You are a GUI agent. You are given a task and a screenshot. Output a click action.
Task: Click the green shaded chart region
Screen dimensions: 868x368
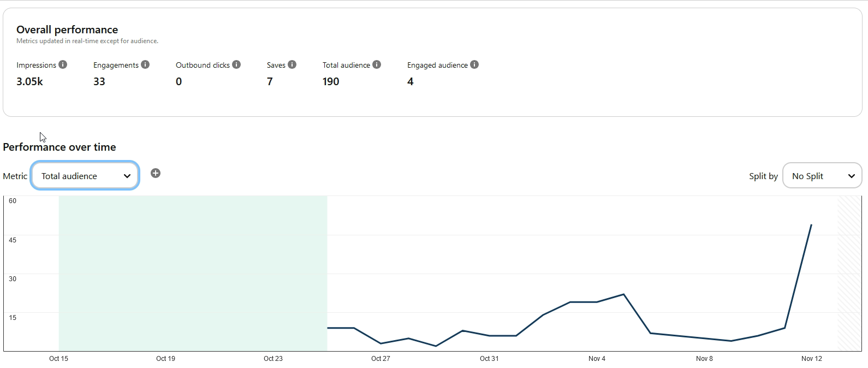click(193, 273)
